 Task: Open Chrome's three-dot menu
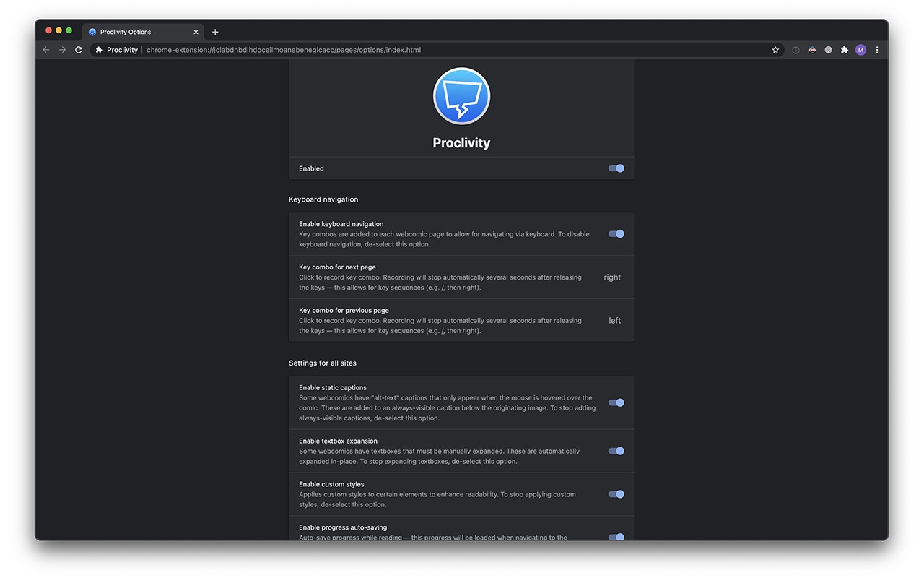877,50
